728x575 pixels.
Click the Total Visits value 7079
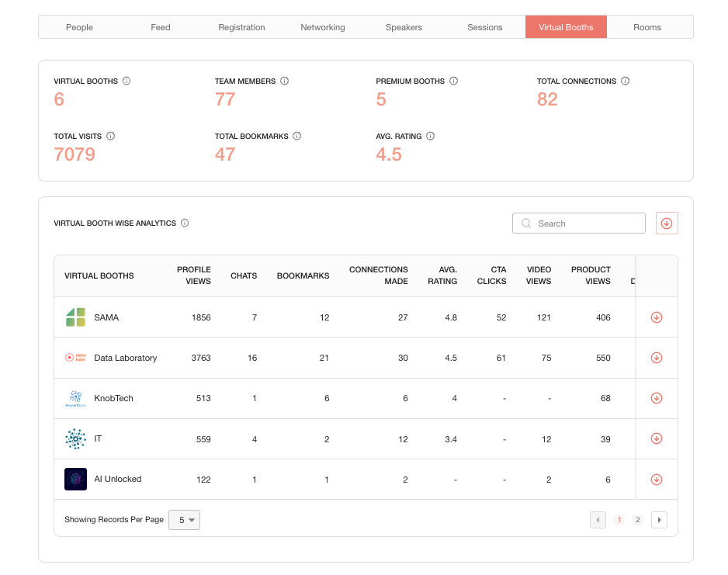(x=75, y=154)
